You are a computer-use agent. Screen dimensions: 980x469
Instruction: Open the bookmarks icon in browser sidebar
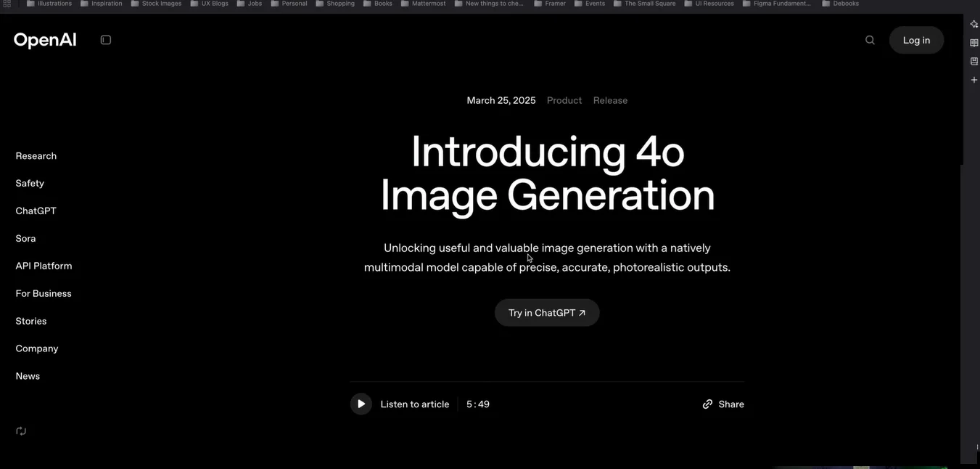[974, 61]
